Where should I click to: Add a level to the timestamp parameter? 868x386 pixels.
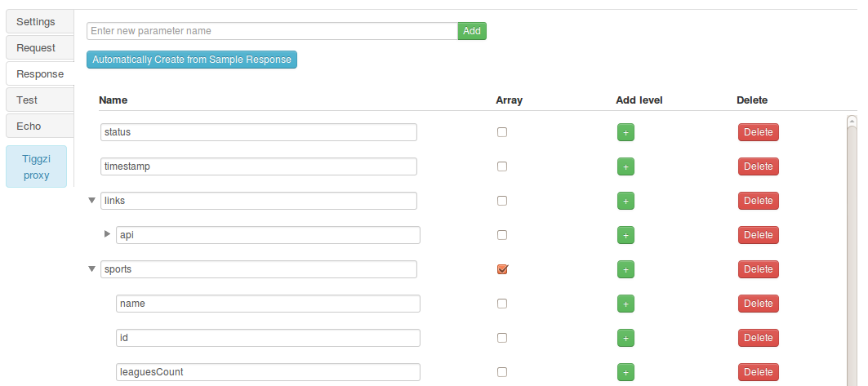point(625,166)
